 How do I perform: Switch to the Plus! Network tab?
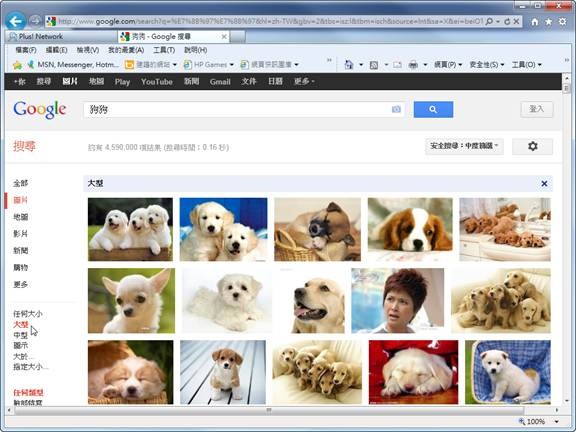click(61, 36)
